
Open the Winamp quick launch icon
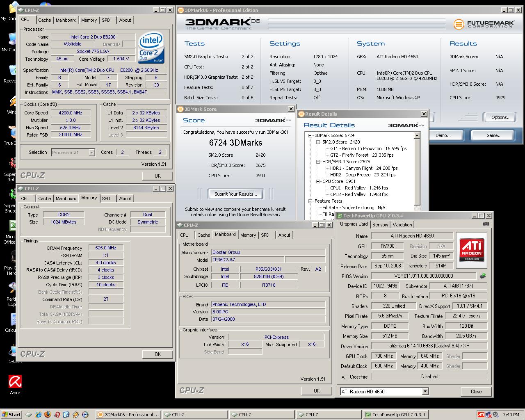pyautogui.click(x=75, y=415)
